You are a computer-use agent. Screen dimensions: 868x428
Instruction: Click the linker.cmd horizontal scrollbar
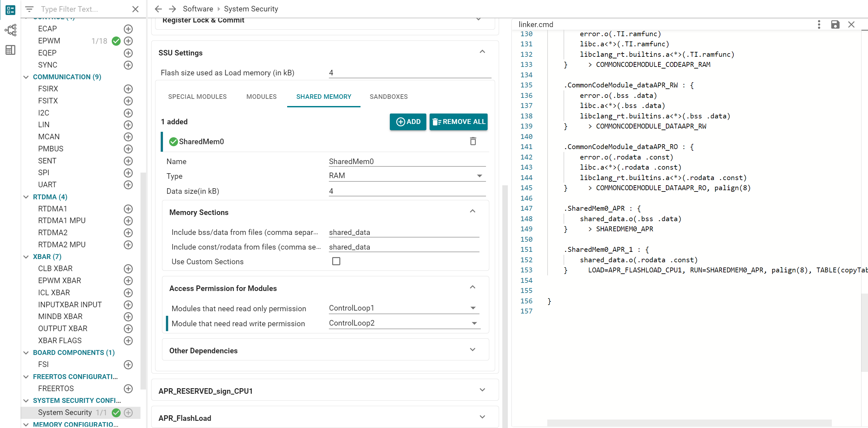coord(689,422)
